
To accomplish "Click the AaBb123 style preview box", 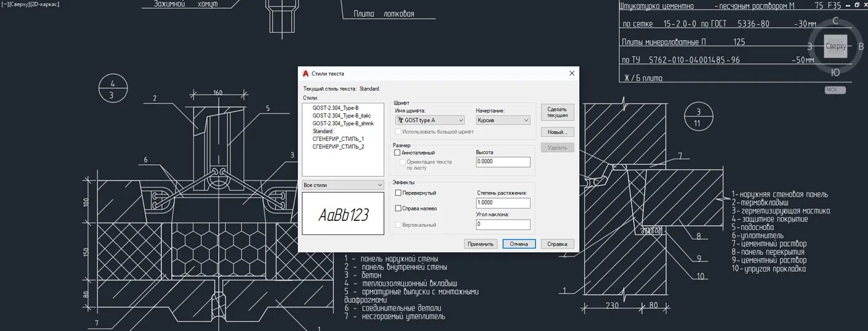I will coord(343,213).
